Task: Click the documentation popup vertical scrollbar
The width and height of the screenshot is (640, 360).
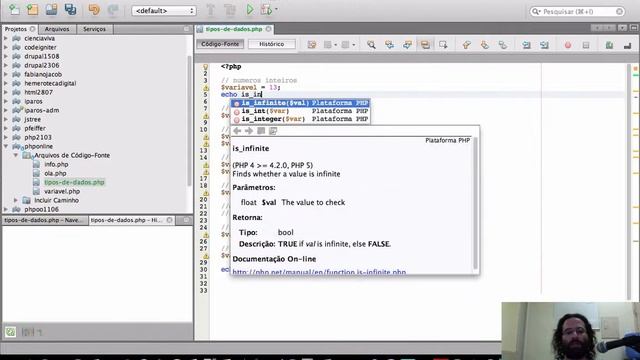Action: 475,203
